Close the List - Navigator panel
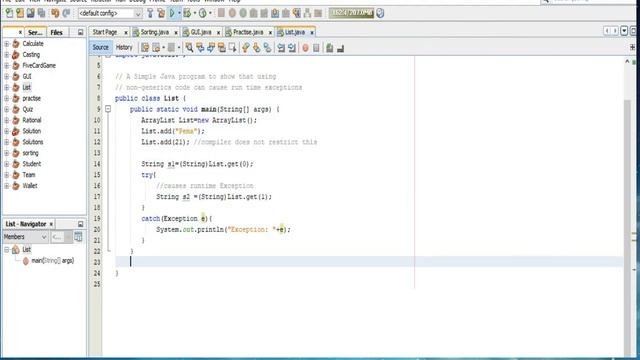The image size is (640, 360). 51,224
